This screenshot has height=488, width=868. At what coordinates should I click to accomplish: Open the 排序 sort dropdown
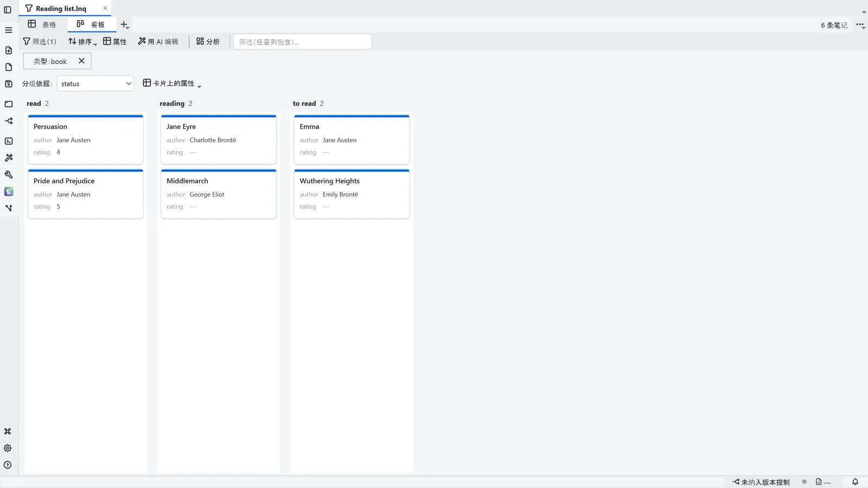82,41
